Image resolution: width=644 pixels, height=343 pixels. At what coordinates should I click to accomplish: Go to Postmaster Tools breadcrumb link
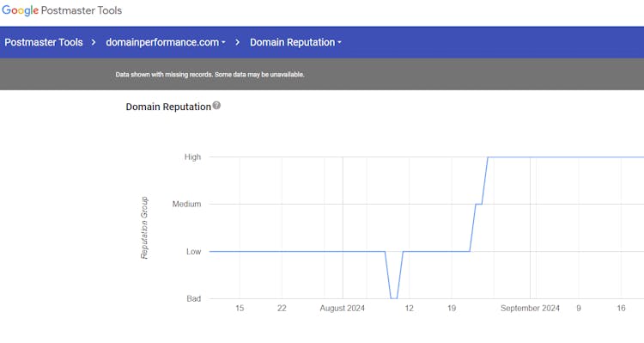[x=44, y=42]
